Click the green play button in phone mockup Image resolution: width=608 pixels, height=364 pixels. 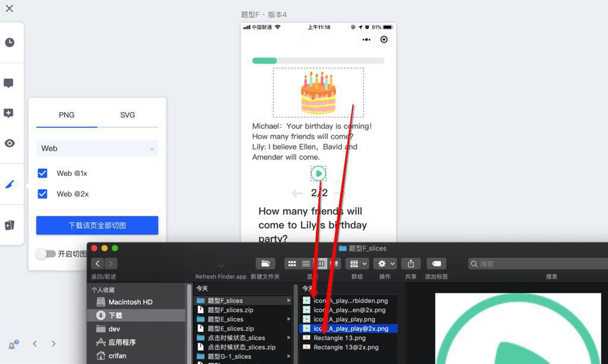click(318, 173)
